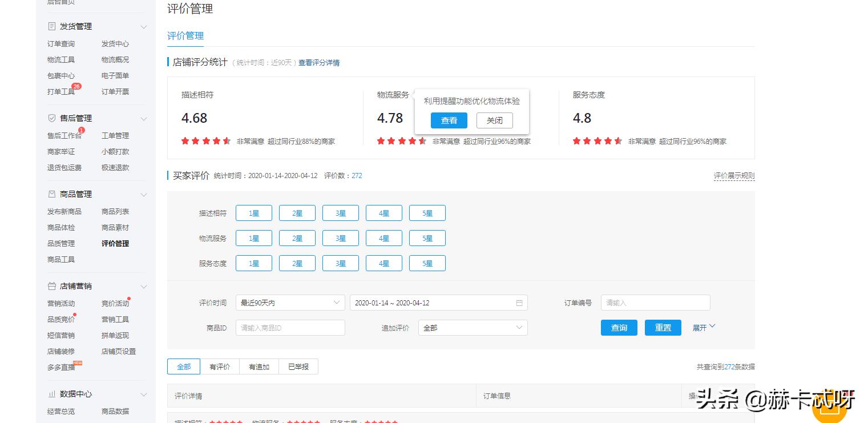Click the red dot badge on 竞价活动
The height and width of the screenshot is (423, 868).
coord(130,299)
